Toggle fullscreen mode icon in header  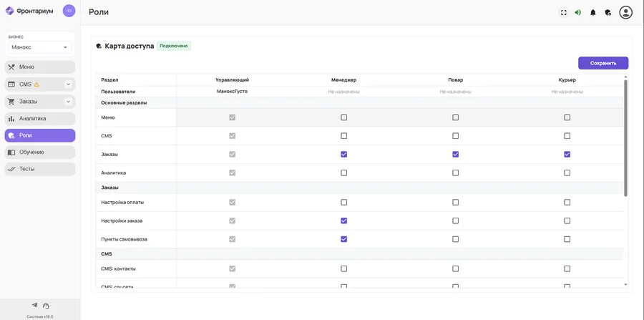tap(564, 12)
